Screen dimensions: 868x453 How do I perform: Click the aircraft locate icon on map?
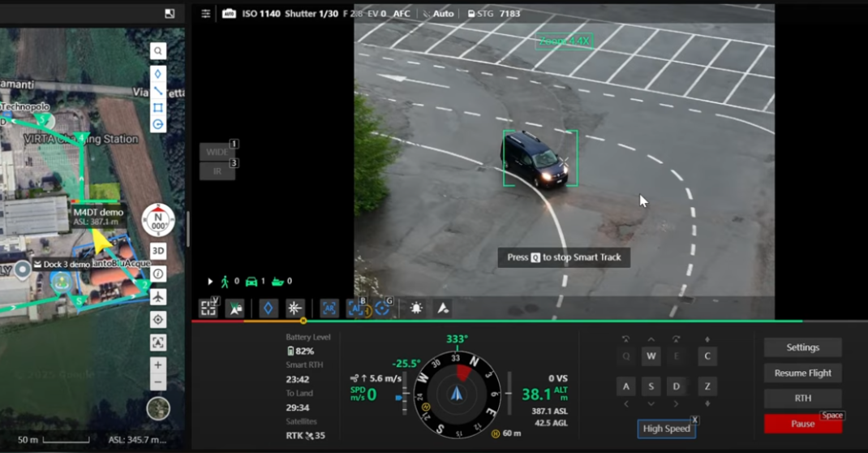coord(157,297)
